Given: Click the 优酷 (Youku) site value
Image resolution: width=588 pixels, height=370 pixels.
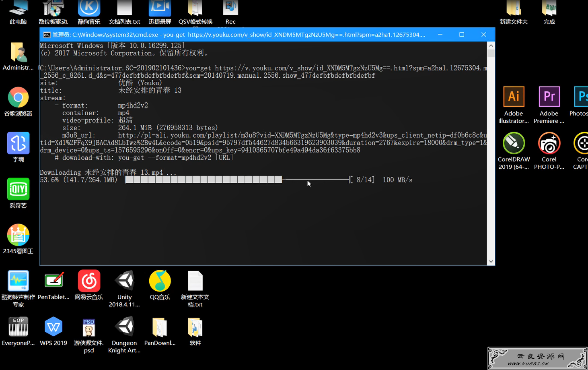Looking at the screenshot, I should pyautogui.click(x=140, y=83).
